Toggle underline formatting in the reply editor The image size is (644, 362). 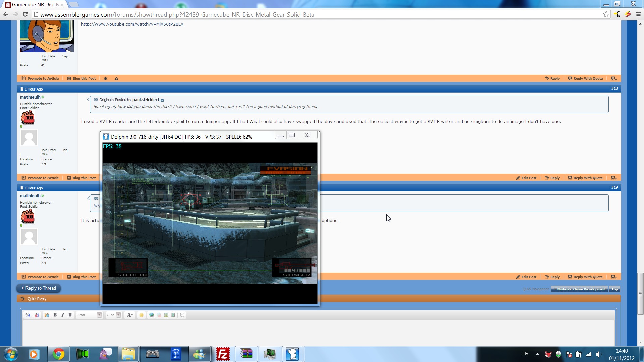[x=70, y=315]
